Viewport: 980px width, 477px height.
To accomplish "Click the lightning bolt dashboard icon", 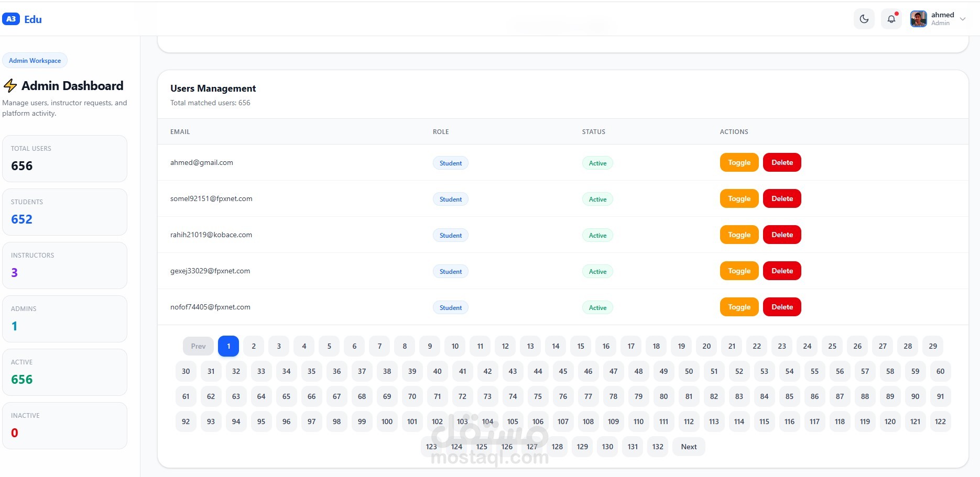I will (x=10, y=86).
